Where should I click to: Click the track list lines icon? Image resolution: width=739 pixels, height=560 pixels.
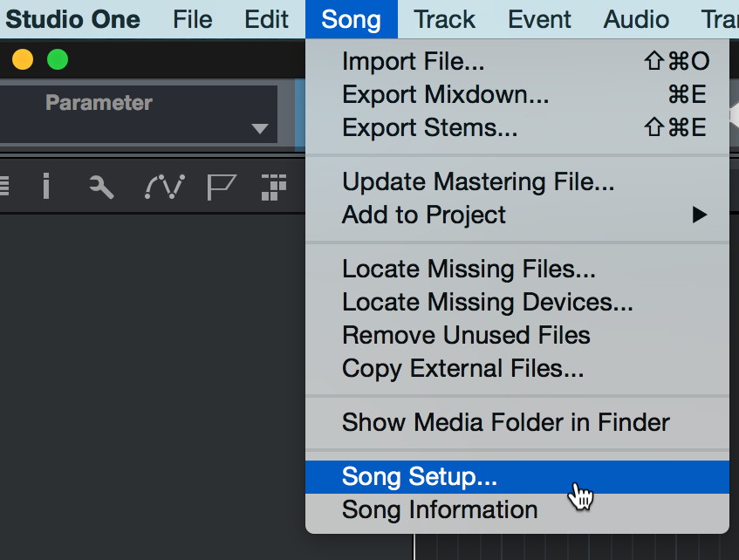tap(4, 185)
